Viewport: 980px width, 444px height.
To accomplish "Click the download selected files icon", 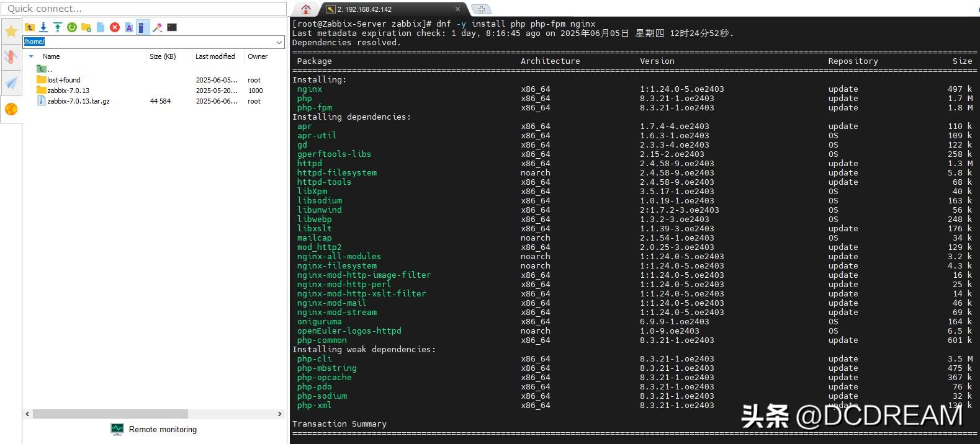I will point(43,27).
